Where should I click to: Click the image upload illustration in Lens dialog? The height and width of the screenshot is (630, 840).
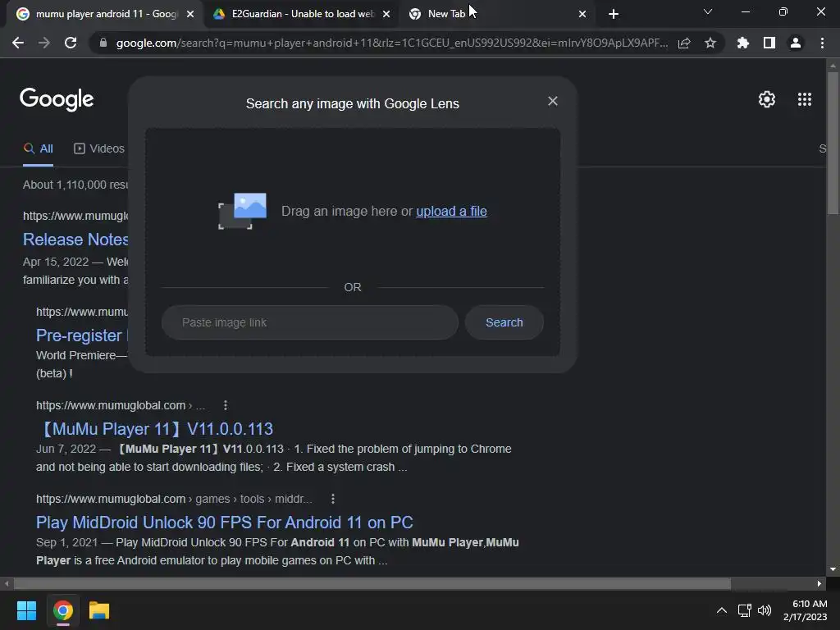coord(242,211)
